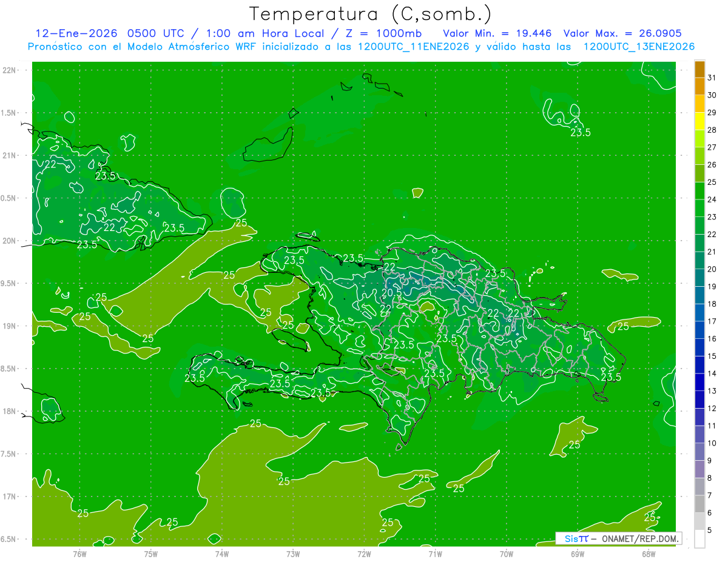Image resolution: width=728 pixels, height=562 pixels.
Task: Click the longitude label '70W'
Action: (x=507, y=554)
